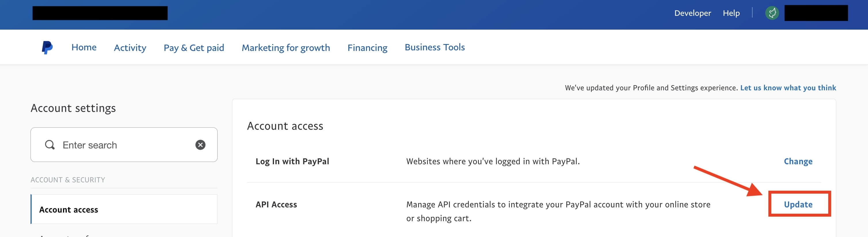The height and width of the screenshot is (237, 868).
Task: Open the Pay & Get paid menu
Action: tap(194, 48)
